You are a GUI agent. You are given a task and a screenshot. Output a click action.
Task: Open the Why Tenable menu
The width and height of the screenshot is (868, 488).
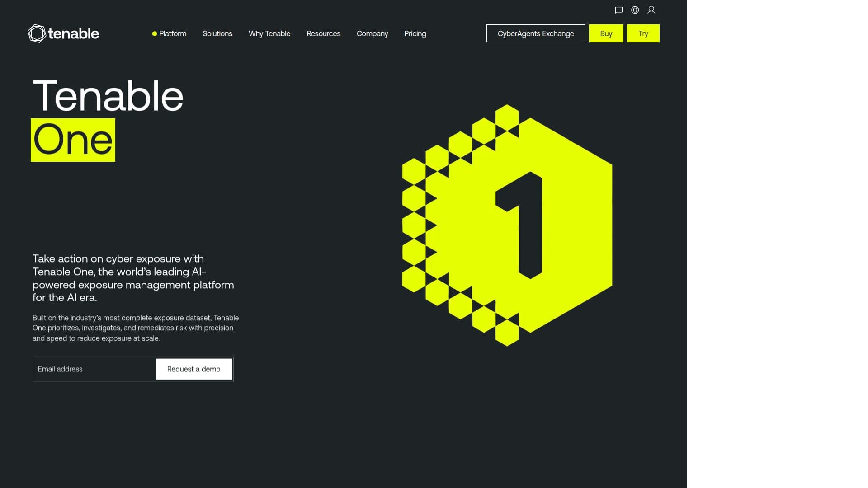269,33
